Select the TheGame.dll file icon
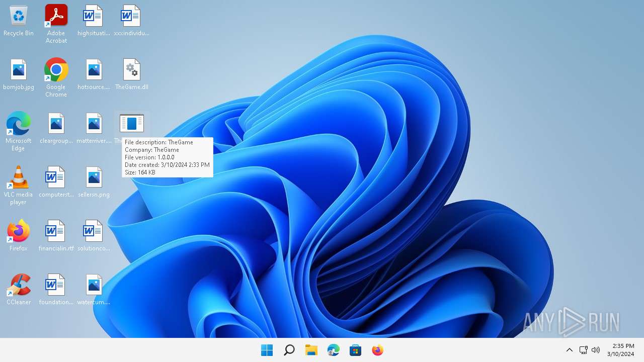Image resolution: width=644 pixels, height=362 pixels. pos(131,74)
